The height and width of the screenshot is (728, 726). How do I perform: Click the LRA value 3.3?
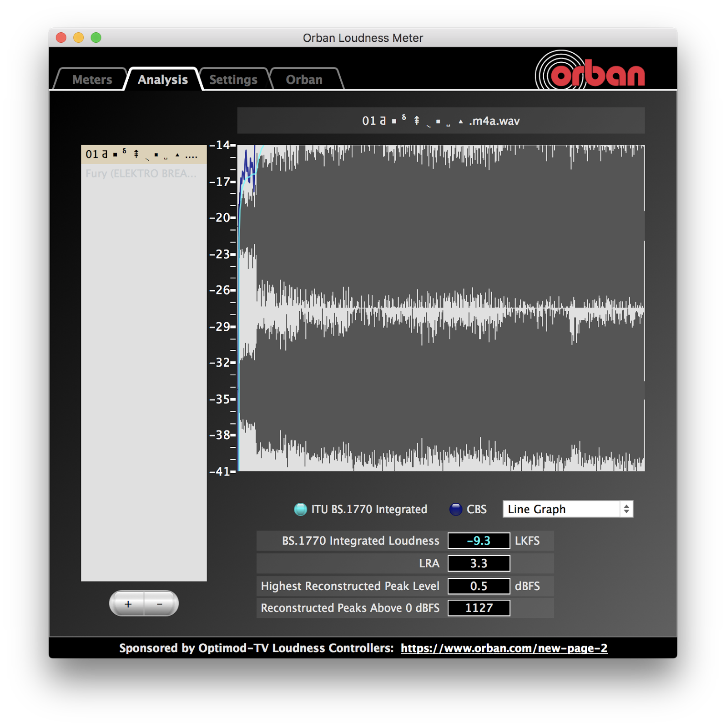pos(479,563)
